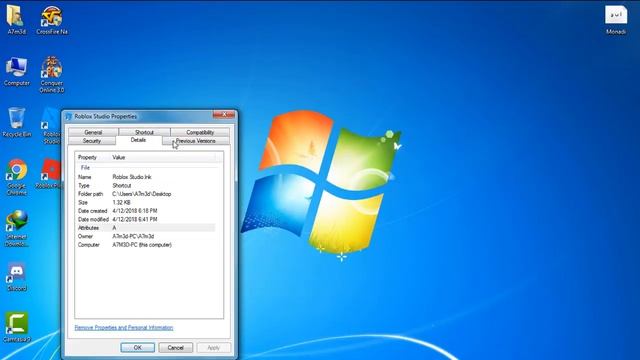Click the OK button
640x360 pixels.
[138, 347]
